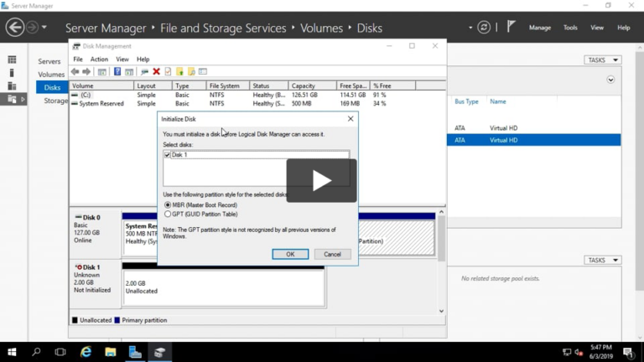Play the video overlay button
Screen dimensions: 644x362
pyautogui.click(x=321, y=180)
